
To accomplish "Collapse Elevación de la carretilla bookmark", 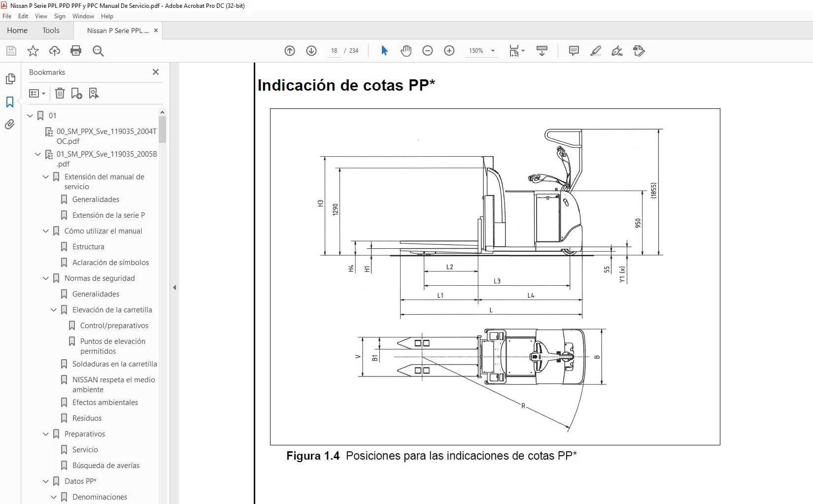I will pyautogui.click(x=54, y=310).
